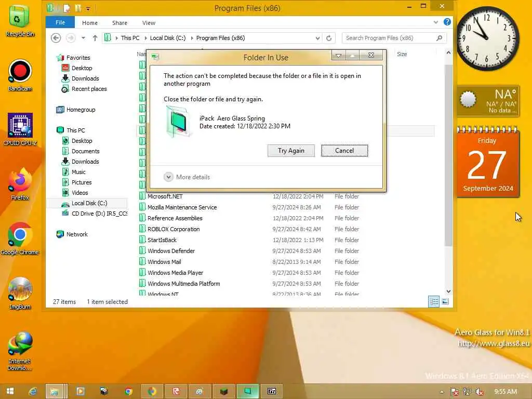Click the Windows Start button on the taskbar
Image resolution: width=532 pixels, height=399 pixels.
[x=10, y=391]
